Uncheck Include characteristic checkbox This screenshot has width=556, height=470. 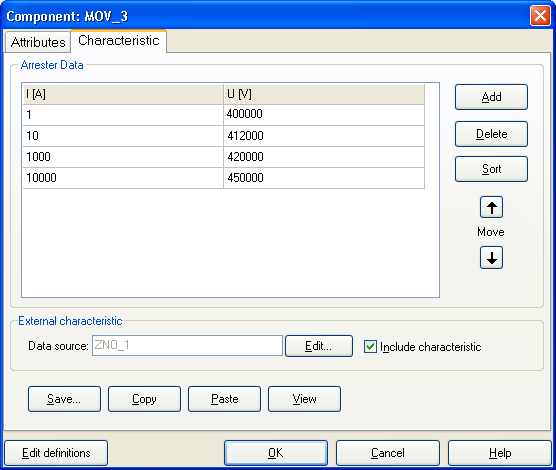tap(370, 347)
